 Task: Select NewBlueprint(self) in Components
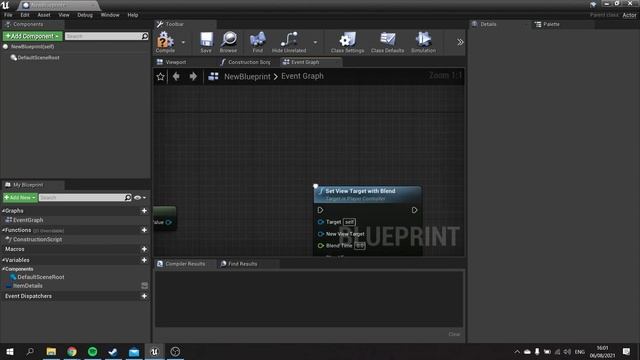tap(32, 47)
